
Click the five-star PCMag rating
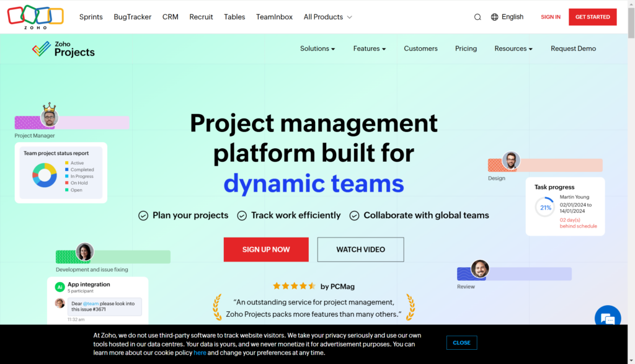(294, 286)
